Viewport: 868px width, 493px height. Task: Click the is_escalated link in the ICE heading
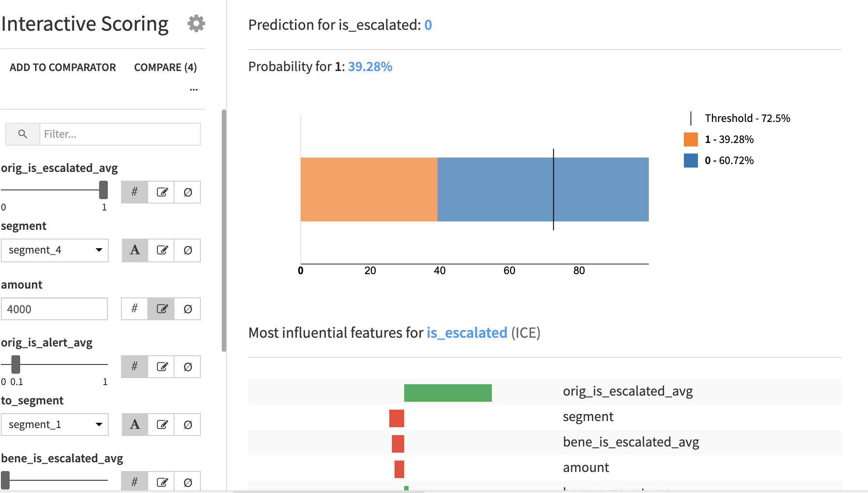pyautogui.click(x=466, y=332)
